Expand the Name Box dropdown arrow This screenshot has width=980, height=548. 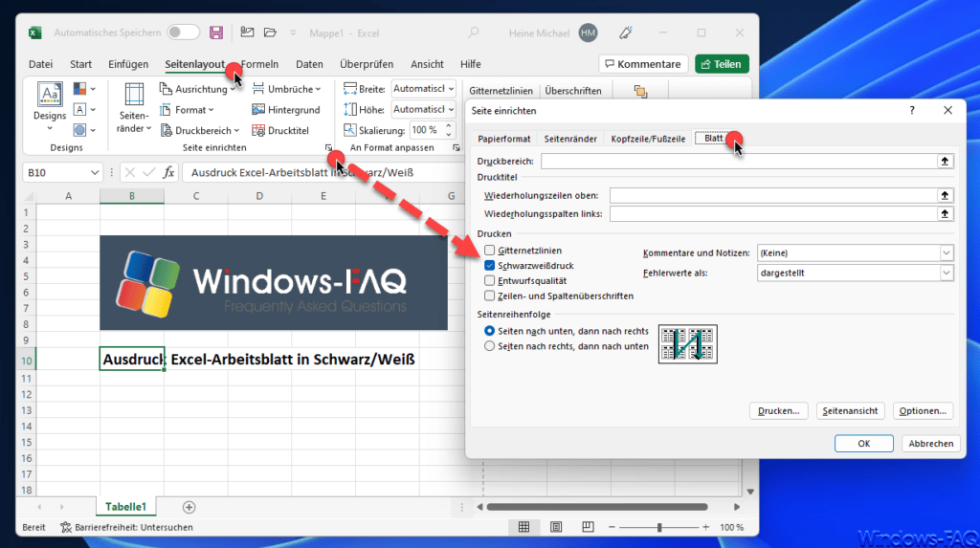[x=95, y=172]
